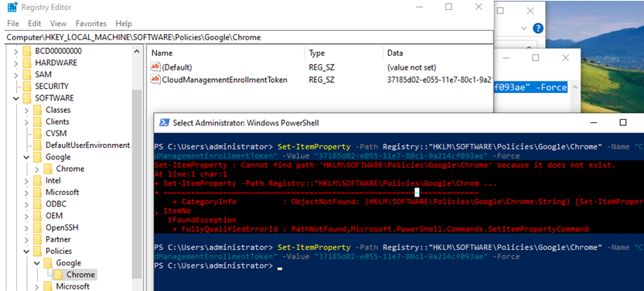Viewport: 644px width, 291px height.
Task: Expand the HARDWARE key
Action: [16, 63]
